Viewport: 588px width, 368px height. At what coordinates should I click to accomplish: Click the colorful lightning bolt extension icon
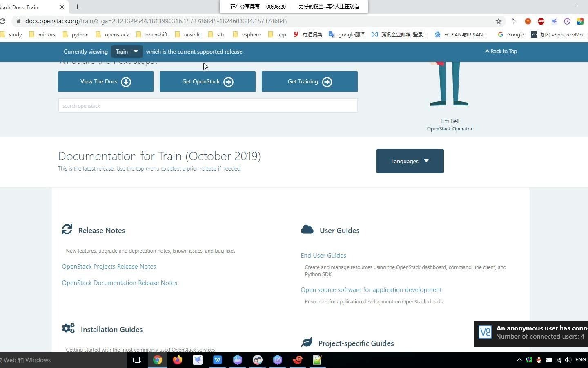click(x=580, y=21)
